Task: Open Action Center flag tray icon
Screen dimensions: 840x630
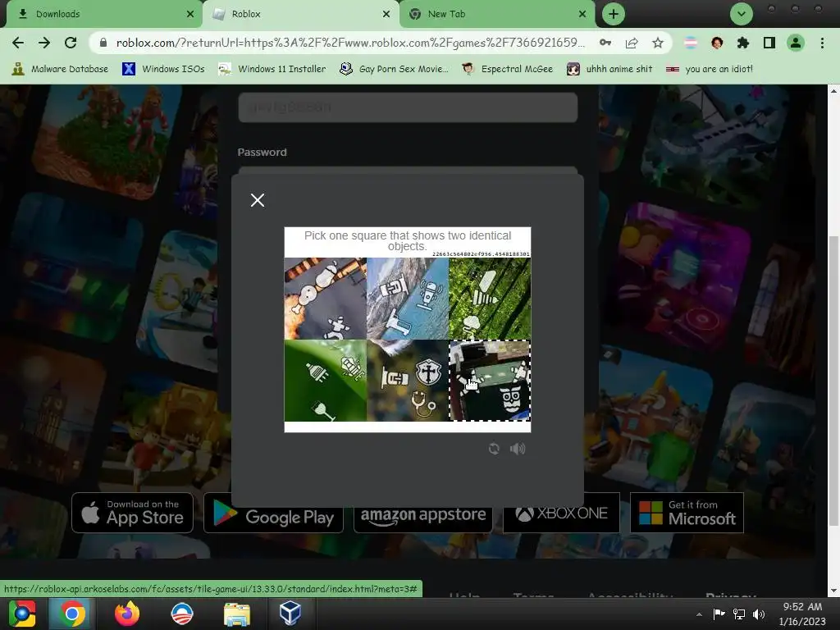Action: 719,614
